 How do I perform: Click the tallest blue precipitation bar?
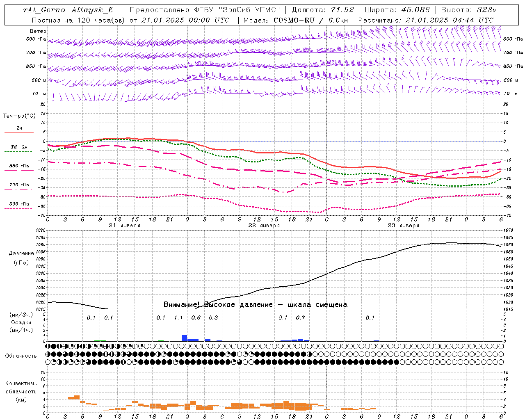[x=184, y=338]
